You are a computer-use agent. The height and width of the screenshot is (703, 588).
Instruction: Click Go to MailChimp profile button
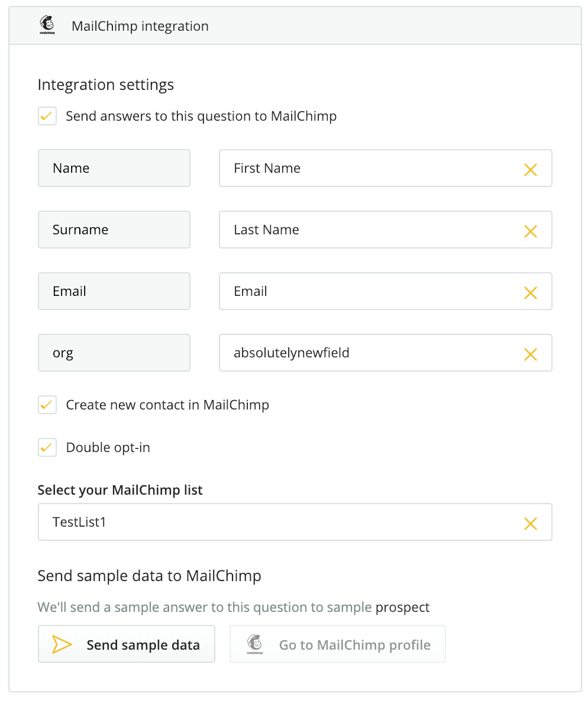point(337,644)
